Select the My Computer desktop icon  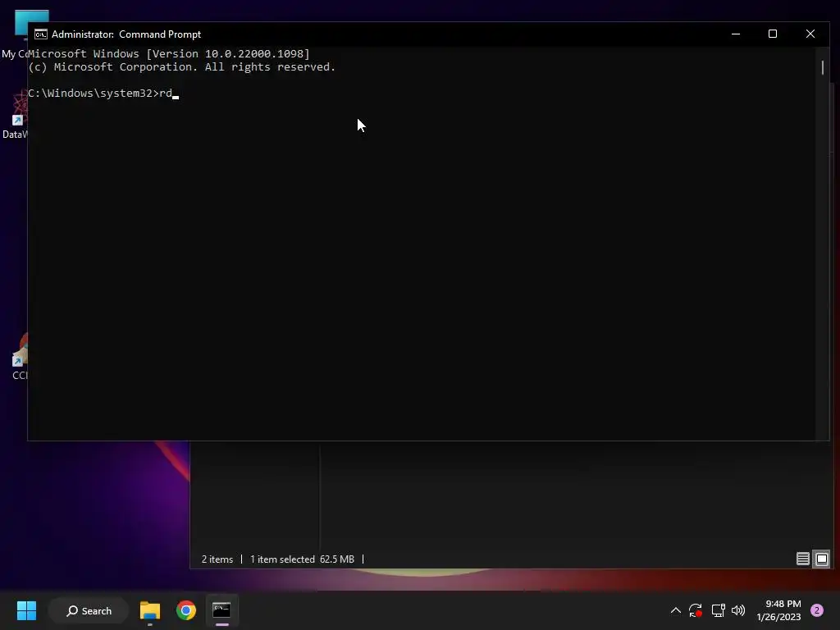click(x=16, y=34)
